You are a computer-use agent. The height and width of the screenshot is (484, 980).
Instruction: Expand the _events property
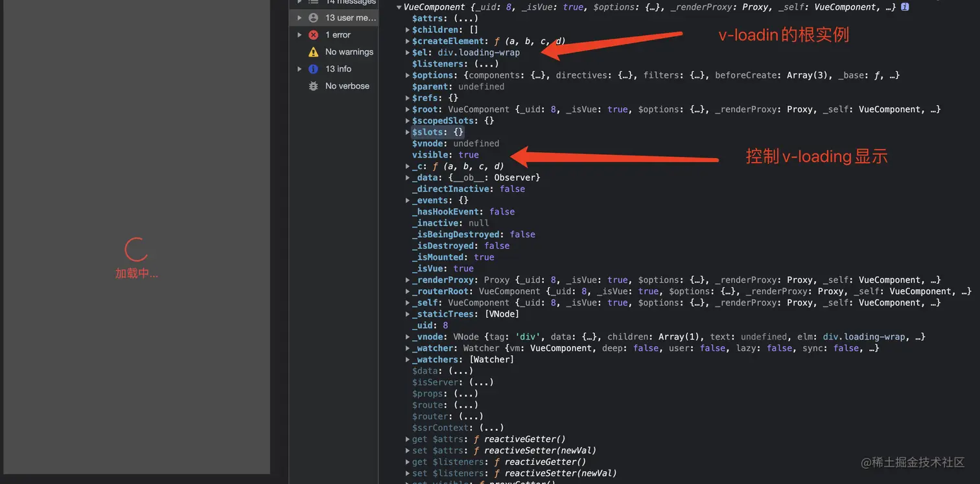click(x=408, y=200)
